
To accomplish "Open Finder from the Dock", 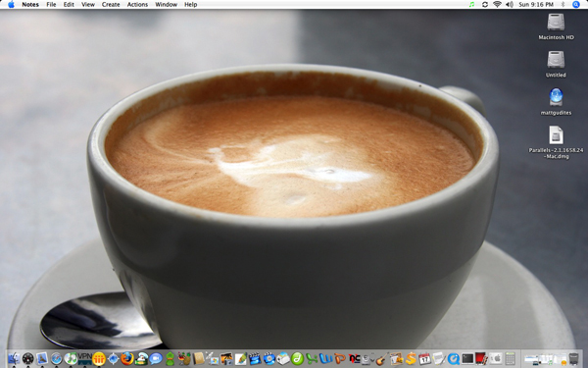I will pyautogui.click(x=14, y=358).
